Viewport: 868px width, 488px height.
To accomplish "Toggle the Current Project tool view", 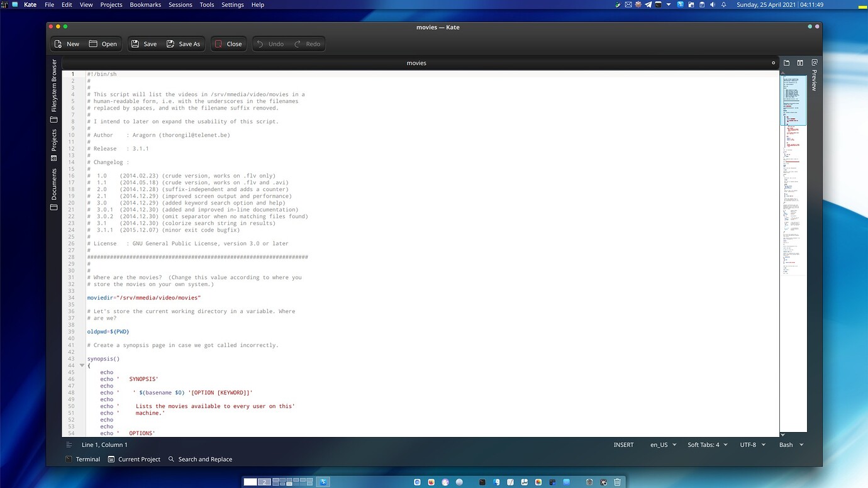I will coord(134,459).
